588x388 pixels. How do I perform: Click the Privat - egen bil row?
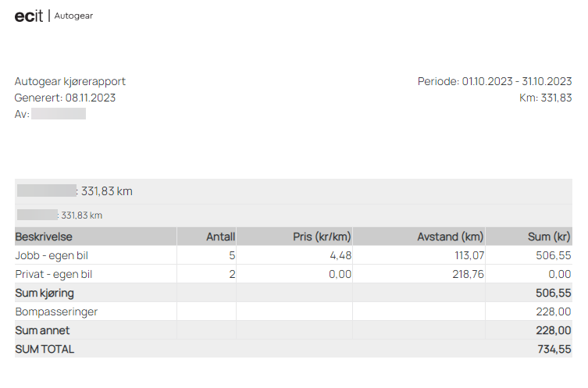coord(294,274)
